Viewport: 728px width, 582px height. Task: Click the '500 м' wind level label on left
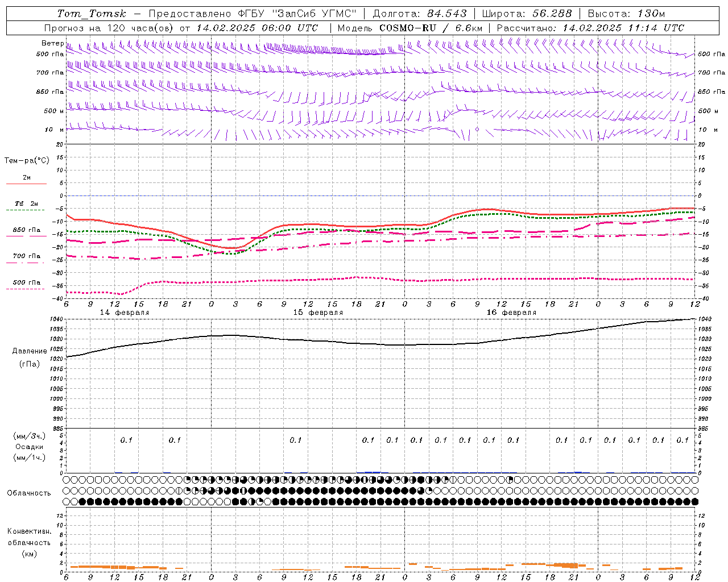(x=55, y=111)
